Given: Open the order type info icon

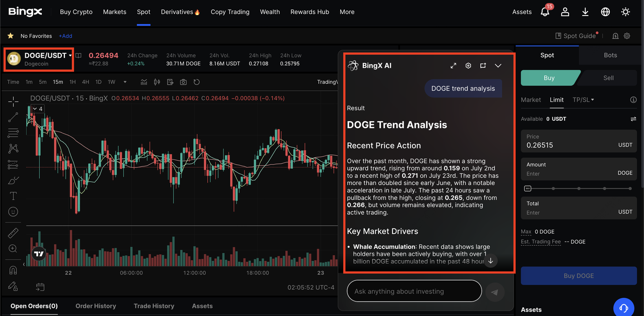Looking at the screenshot, I should coord(633,100).
